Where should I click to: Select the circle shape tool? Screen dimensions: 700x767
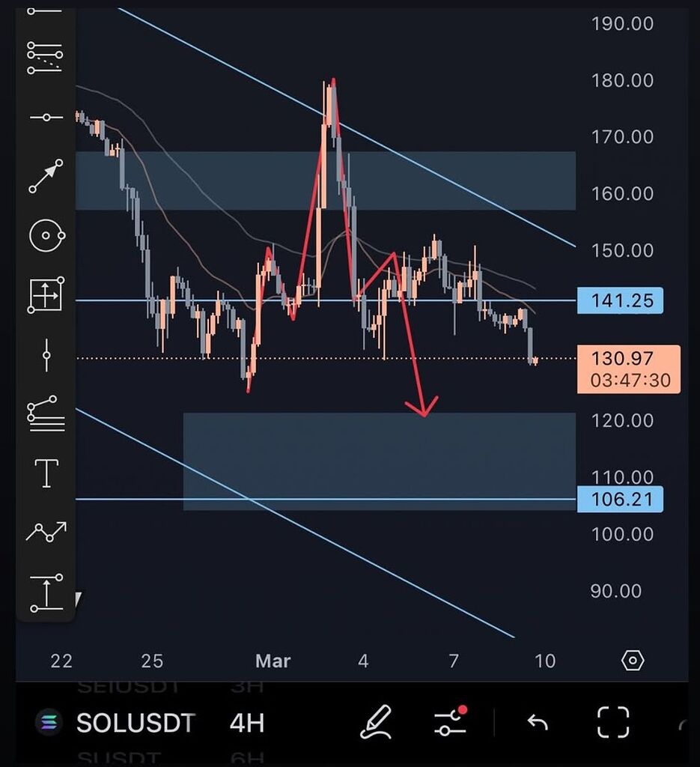pos(46,236)
